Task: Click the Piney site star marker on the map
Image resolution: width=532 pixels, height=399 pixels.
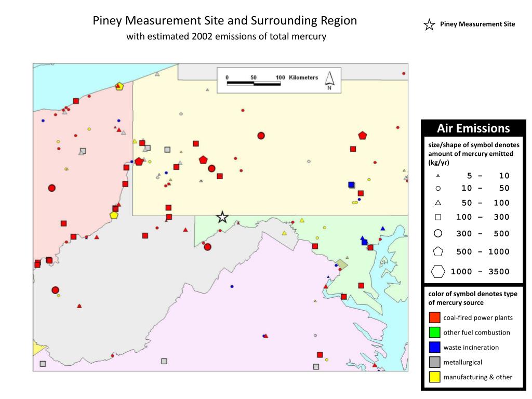Action: point(222,217)
